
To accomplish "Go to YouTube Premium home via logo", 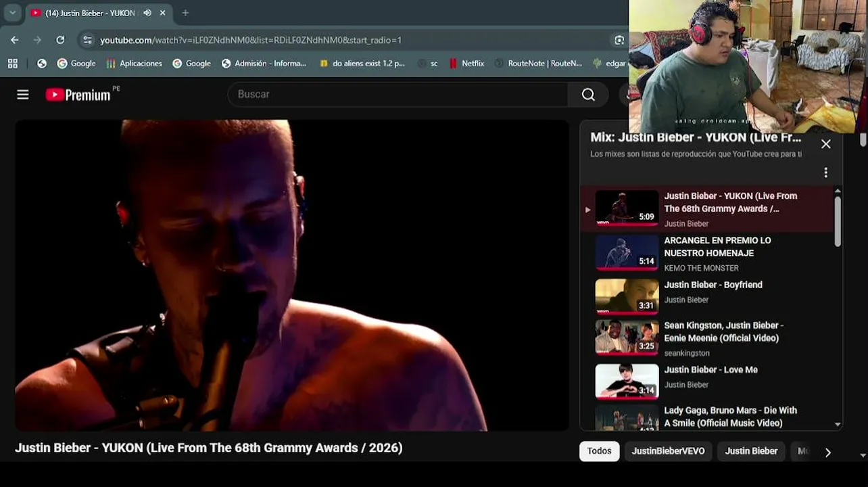I will [78, 95].
